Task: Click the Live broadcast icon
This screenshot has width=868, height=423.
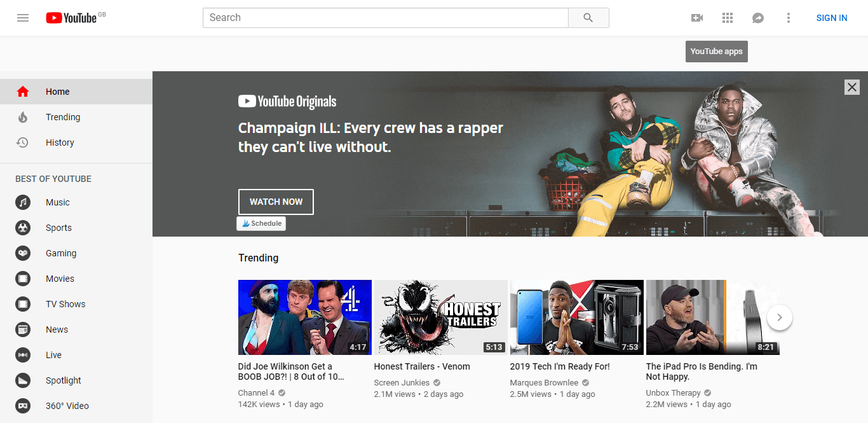Action: [23, 355]
